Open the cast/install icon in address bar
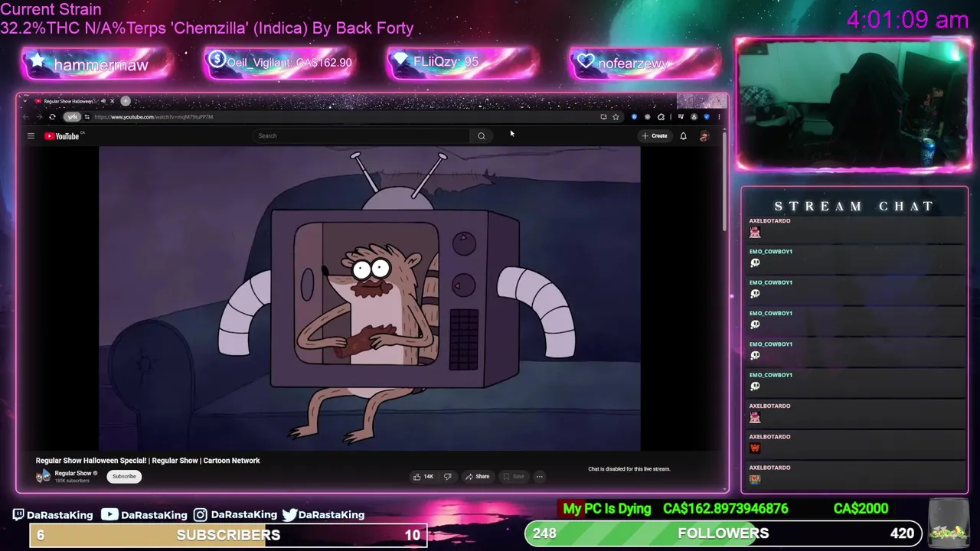 point(603,117)
